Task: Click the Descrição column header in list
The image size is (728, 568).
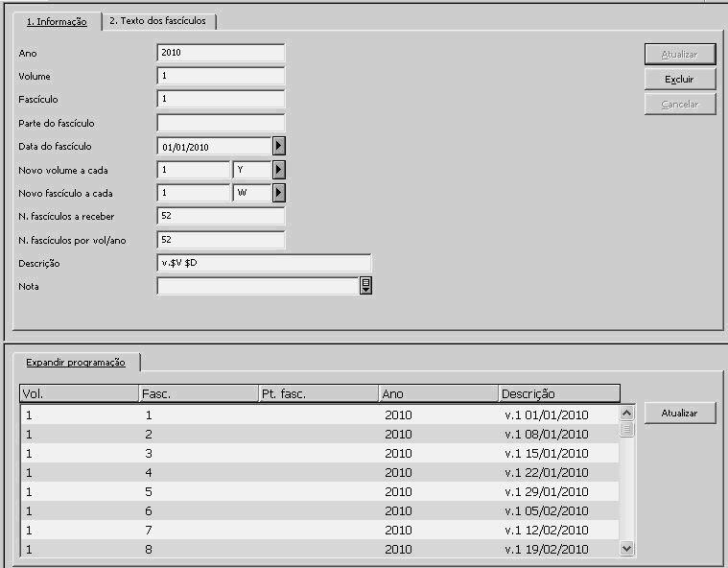Action: point(559,393)
